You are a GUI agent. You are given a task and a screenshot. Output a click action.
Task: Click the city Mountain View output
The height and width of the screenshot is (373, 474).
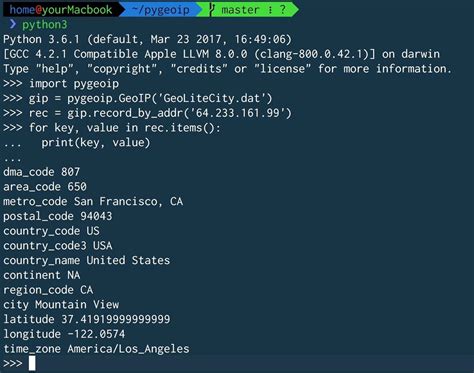point(61,305)
